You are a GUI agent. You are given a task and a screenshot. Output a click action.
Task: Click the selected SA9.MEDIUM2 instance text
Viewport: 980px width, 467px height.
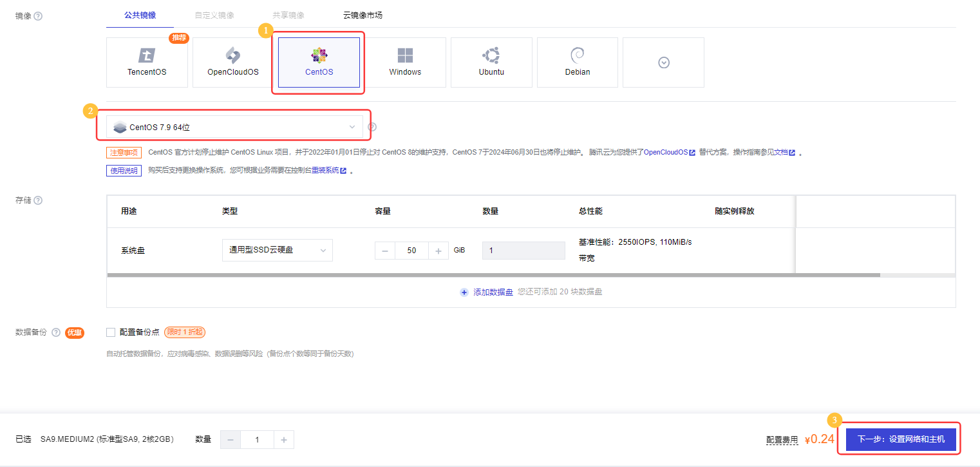coord(107,439)
